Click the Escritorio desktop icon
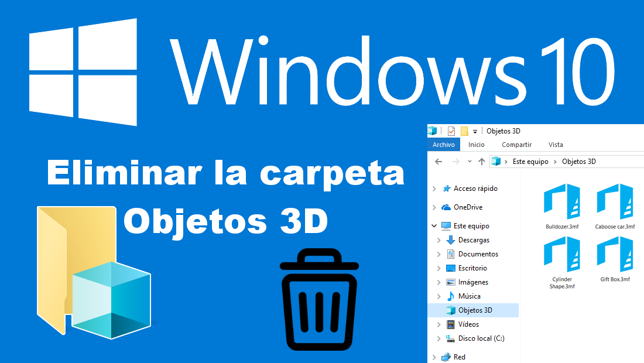The height and width of the screenshot is (363, 644). tap(451, 268)
